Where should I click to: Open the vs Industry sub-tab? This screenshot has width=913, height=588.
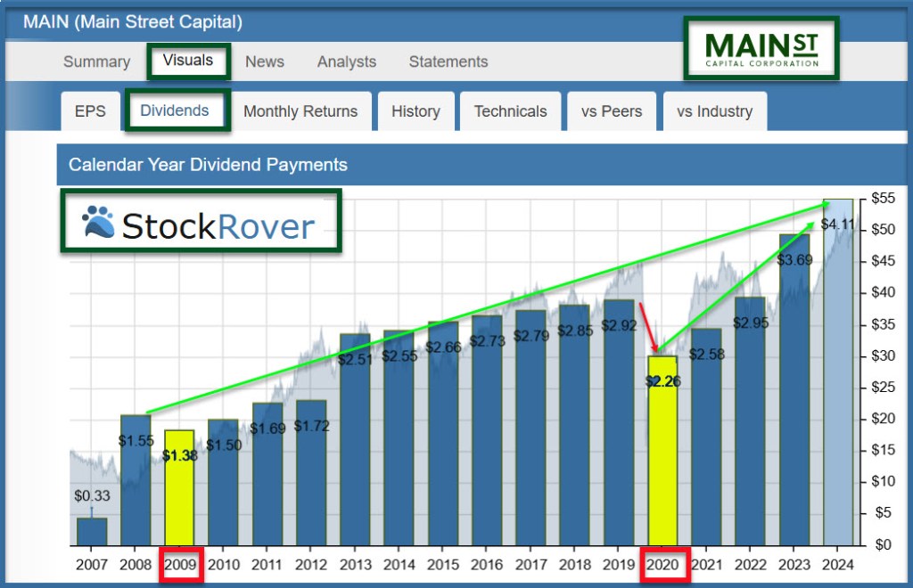pyautogui.click(x=714, y=111)
